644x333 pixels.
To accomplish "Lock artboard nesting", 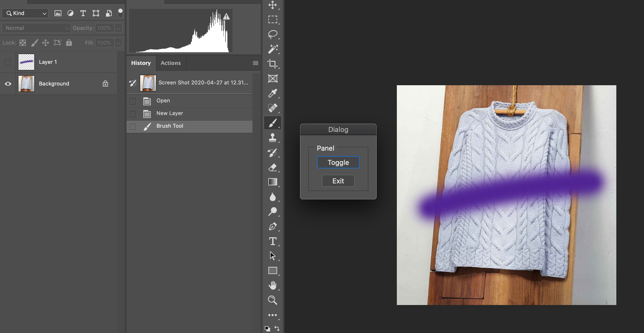I will point(57,43).
